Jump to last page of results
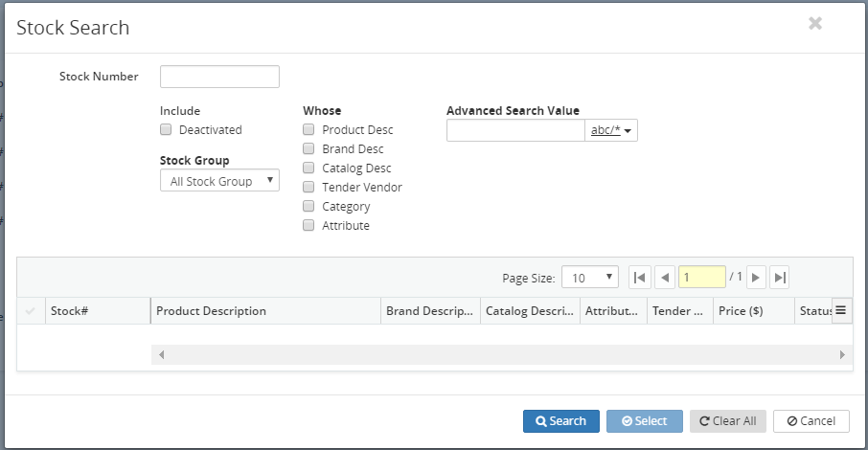The width and height of the screenshot is (868, 450). coord(780,278)
